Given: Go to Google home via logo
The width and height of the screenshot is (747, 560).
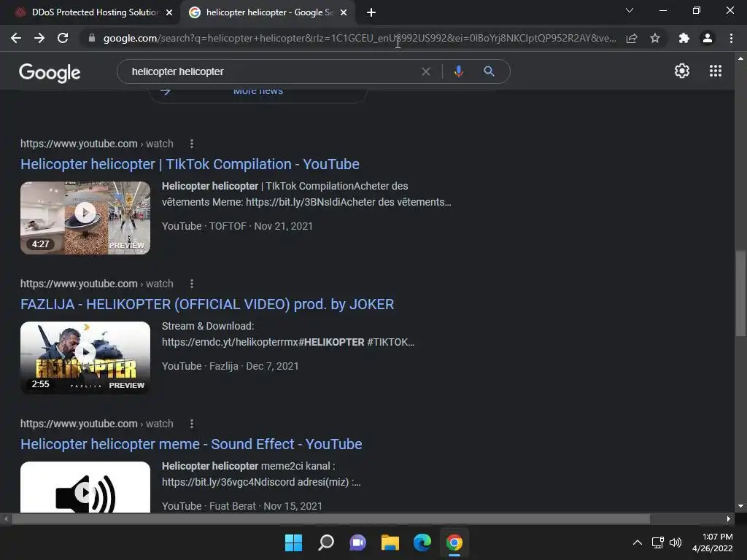Looking at the screenshot, I should point(50,72).
